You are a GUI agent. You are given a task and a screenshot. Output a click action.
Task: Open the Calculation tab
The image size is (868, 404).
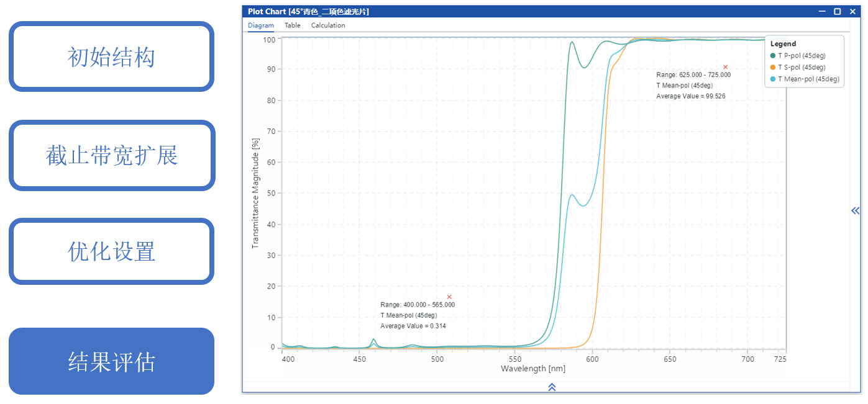328,25
